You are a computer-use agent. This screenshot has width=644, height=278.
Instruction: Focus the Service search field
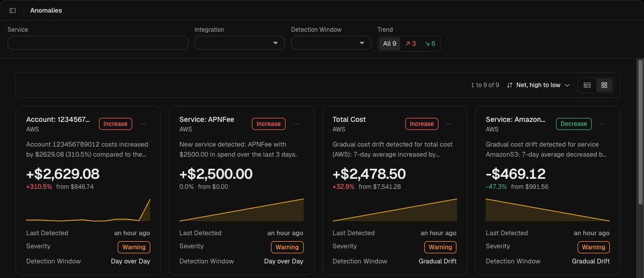[98, 43]
